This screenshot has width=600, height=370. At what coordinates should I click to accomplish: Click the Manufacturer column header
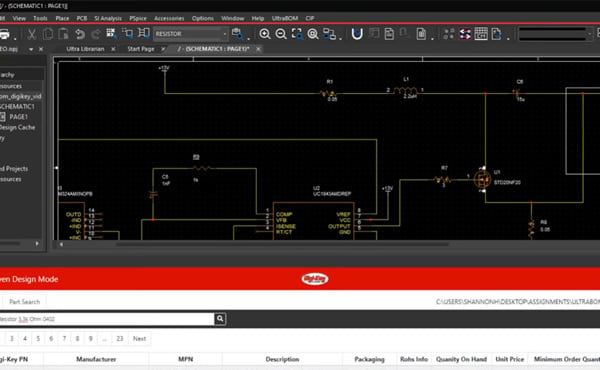(96, 359)
